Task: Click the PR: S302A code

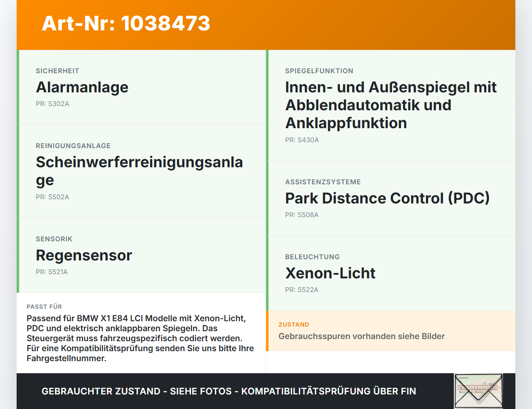Action: coord(52,104)
